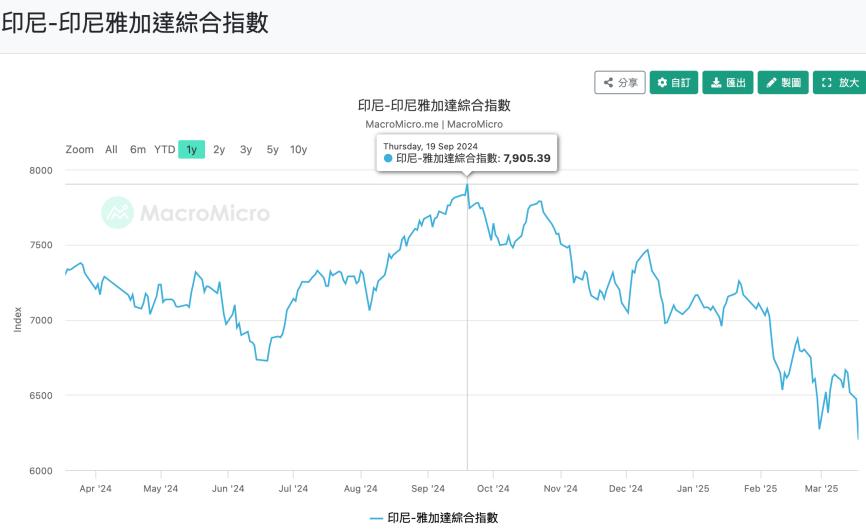Click the Zoom label text

tap(80, 150)
